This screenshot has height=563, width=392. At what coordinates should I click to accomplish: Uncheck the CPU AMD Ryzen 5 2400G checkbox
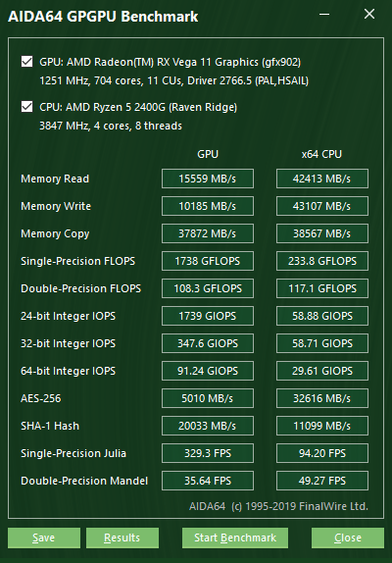click(x=26, y=107)
